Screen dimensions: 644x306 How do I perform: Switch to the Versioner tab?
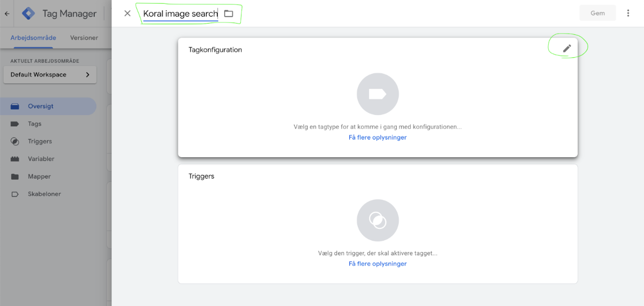[84, 38]
